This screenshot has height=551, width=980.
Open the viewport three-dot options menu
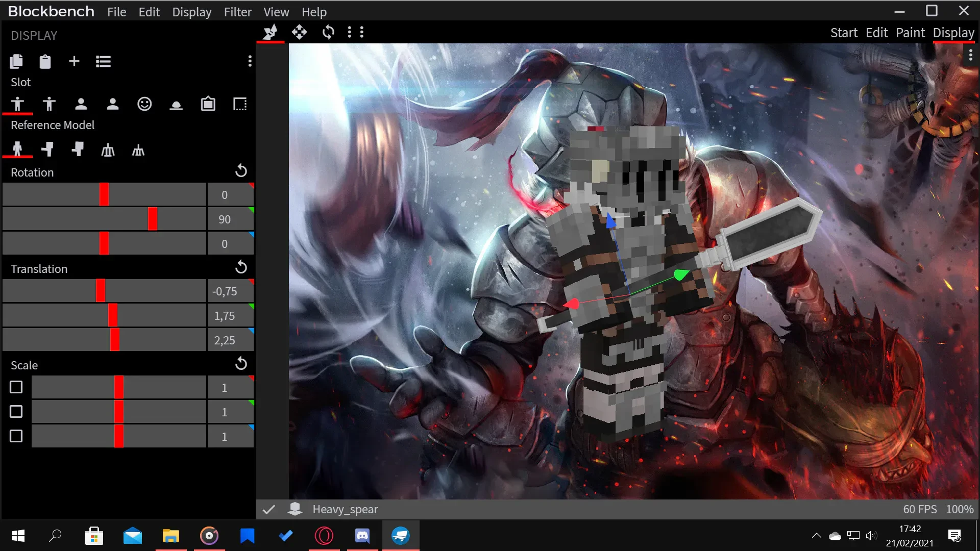click(x=970, y=55)
